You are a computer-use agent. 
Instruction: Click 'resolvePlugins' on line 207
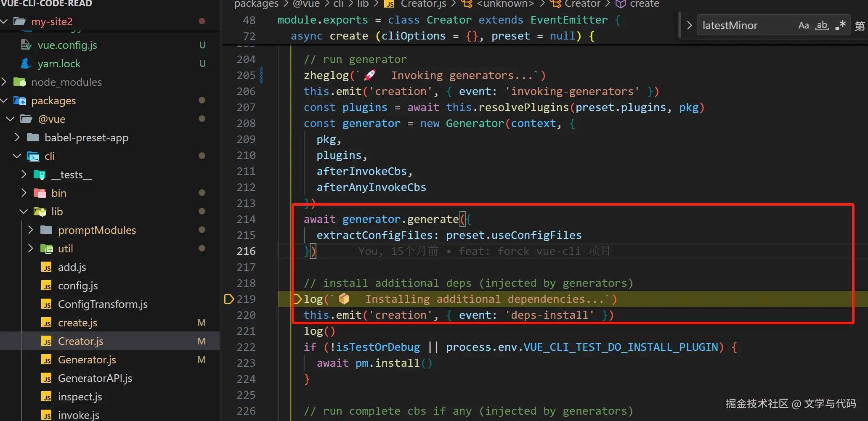click(x=523, y=107)
